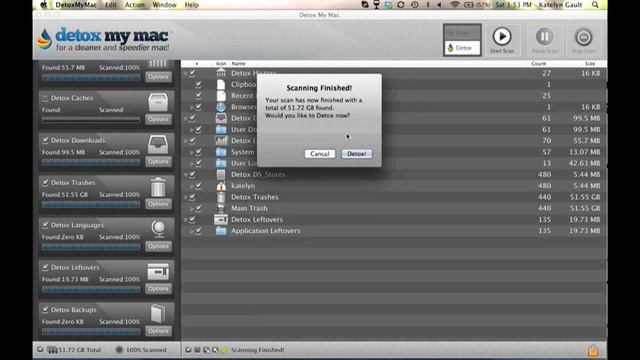Screen dimensions: 640x360
Task: Expand the Browser row
Action: click(x=191, y=107)
